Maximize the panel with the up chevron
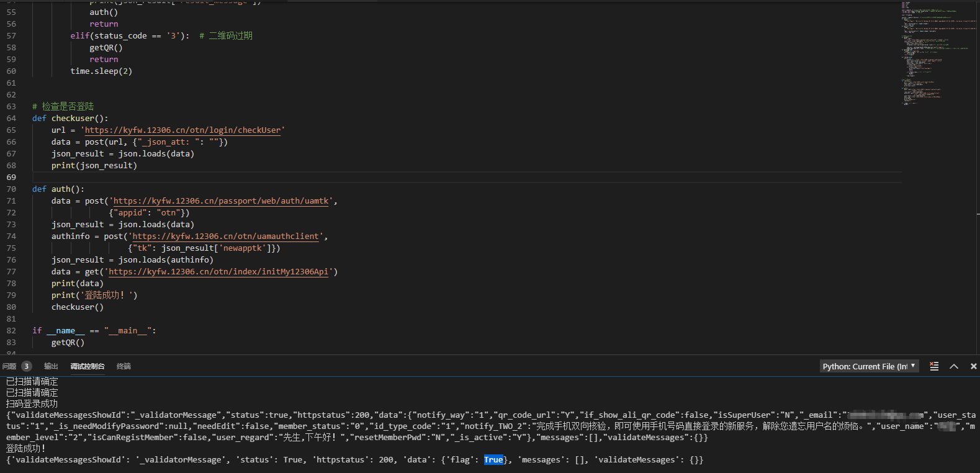Image resolution: width=980 pixels, height=473 pixels. [x=954, y=366]
